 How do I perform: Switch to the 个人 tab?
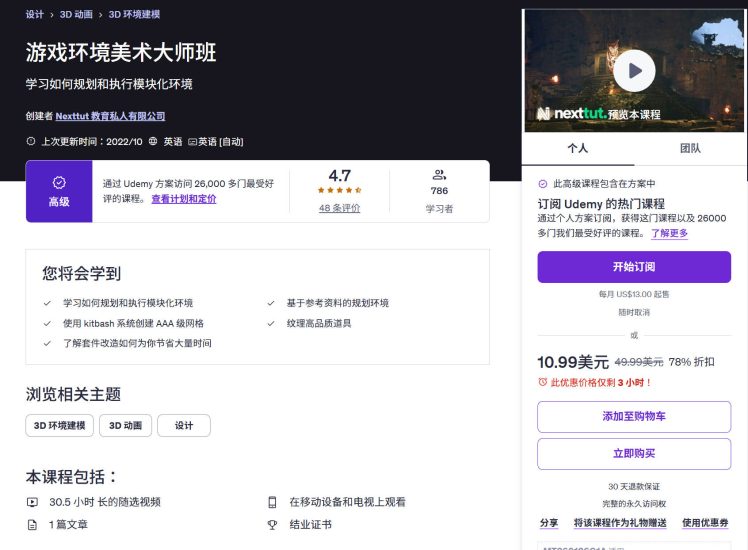(x=578, y=148)
